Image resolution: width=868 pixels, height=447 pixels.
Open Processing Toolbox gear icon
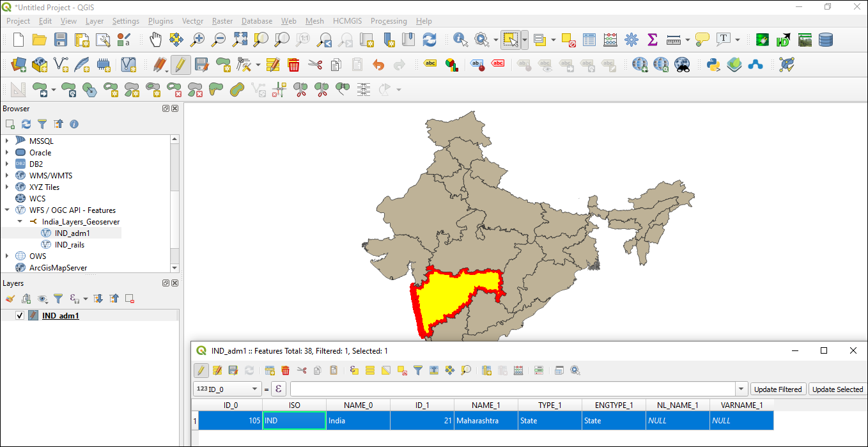click(x=632, y=40)
